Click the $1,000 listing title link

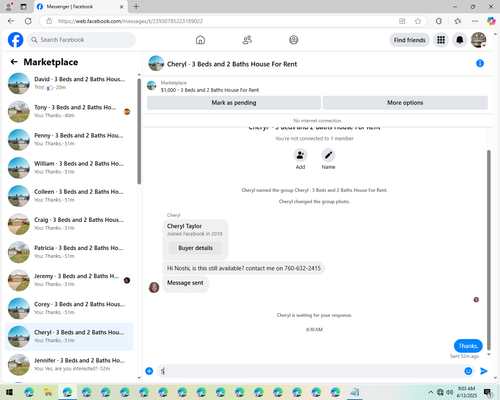pos(210,90)
